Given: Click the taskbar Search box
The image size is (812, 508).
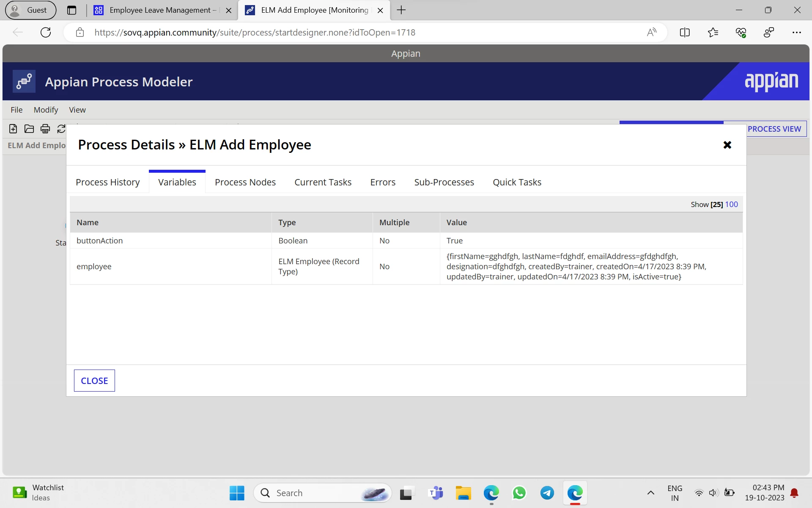Looking at the screenshot, I should tap(323, 493).
